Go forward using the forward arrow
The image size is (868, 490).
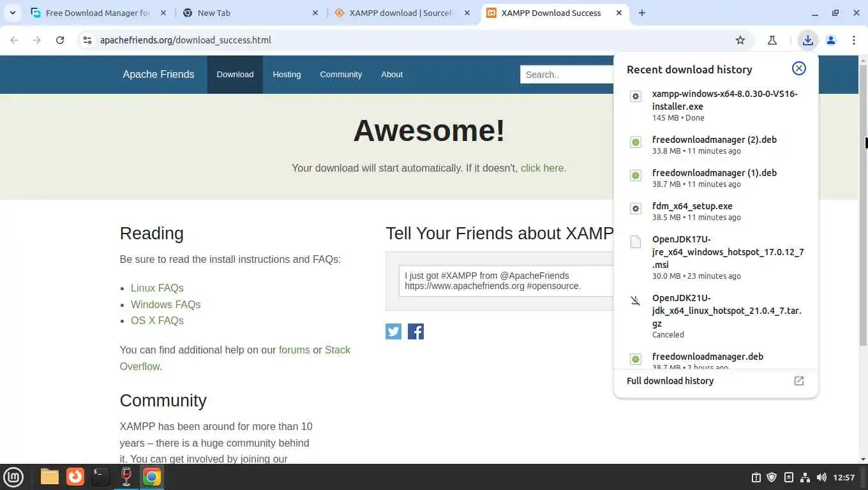[x=37, y=40]
